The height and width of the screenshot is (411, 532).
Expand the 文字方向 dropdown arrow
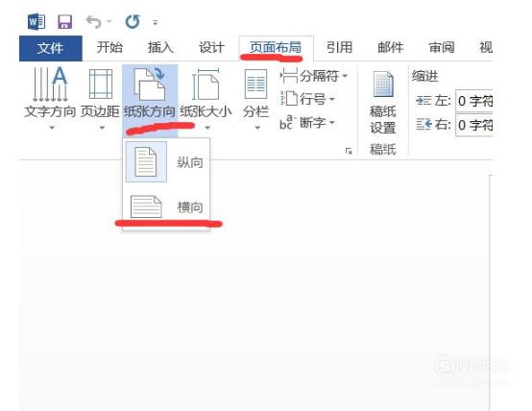tap(52, 128)
